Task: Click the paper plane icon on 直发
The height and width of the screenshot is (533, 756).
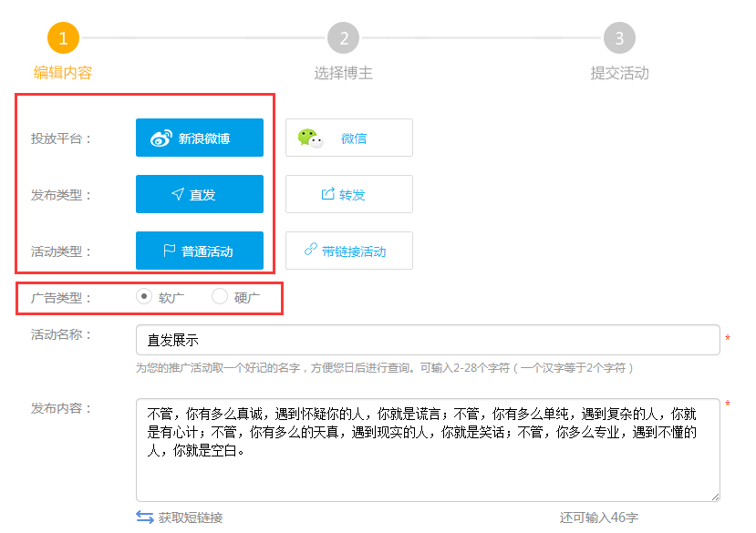Action: coord(178,194)
